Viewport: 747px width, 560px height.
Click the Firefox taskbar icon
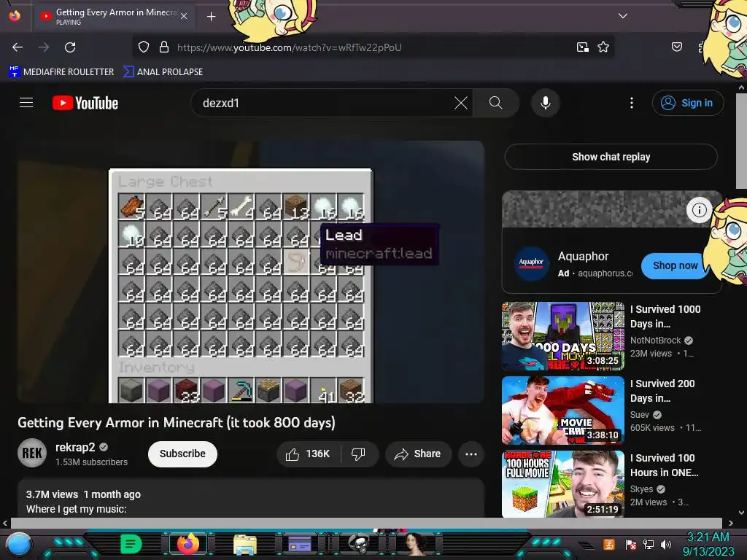(x=188, y=544)
